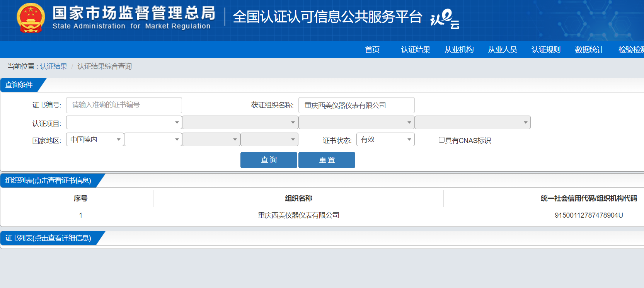Click credit code 91500112787478904U
The width and height of the screenshot is (644, 288).
[x=589, y=215]
